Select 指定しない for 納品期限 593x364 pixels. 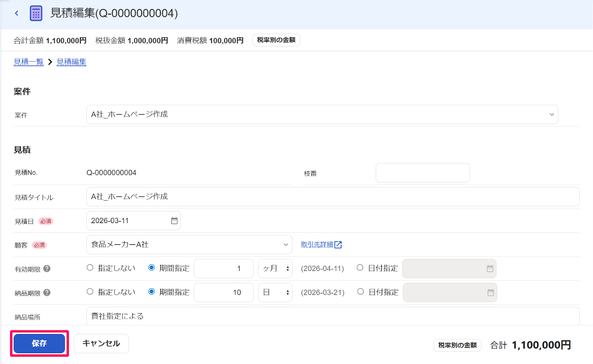click(90, 292)
